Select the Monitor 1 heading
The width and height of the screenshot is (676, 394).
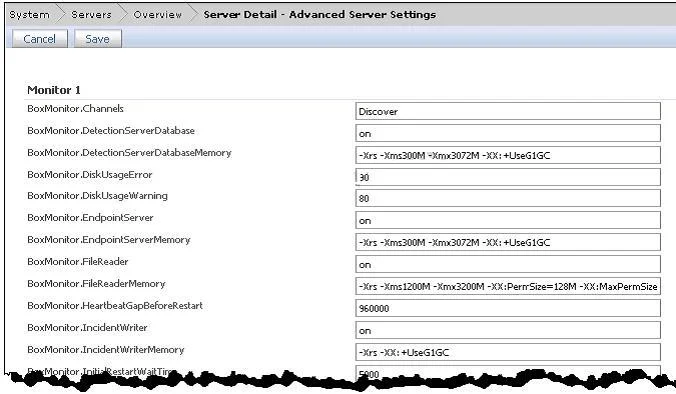click(x=54, y=90)
